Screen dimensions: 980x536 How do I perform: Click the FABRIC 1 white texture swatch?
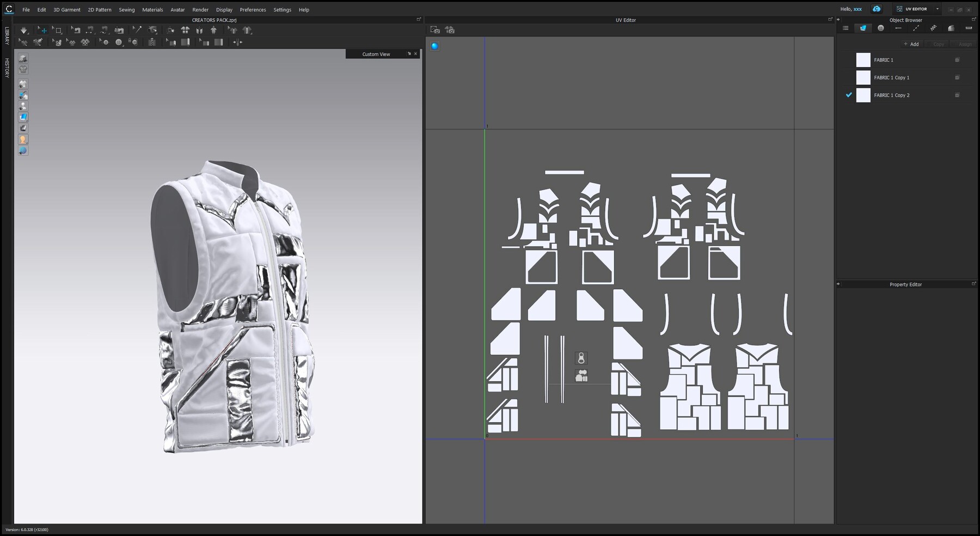(x=863, y=60)
